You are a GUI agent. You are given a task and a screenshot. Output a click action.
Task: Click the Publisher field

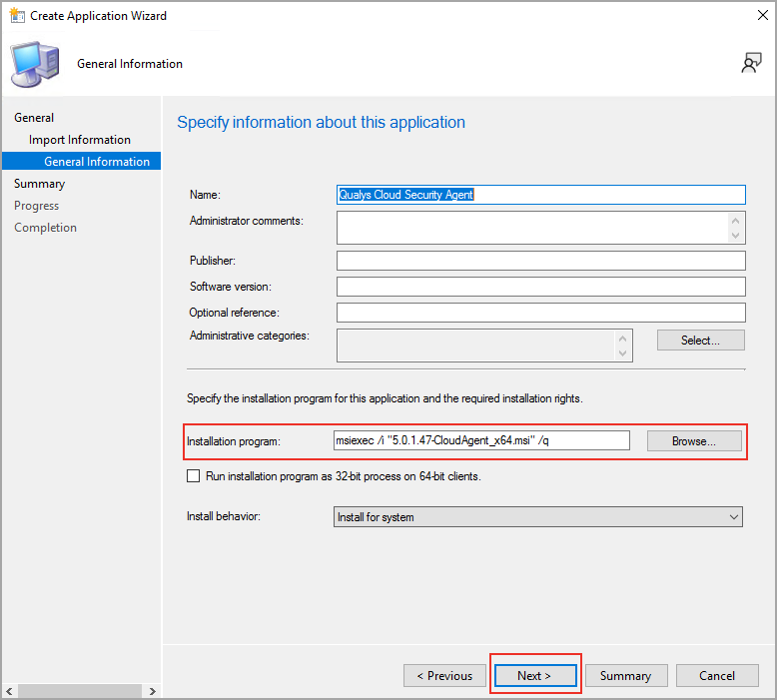coord(541,261)
